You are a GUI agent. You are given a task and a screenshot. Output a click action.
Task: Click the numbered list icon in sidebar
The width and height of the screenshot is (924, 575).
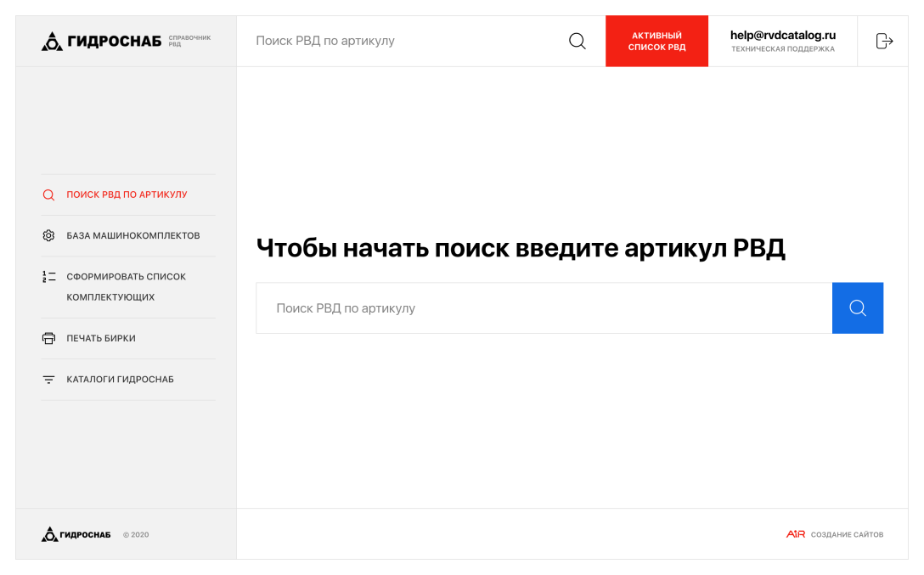click(x=48, y=277)
